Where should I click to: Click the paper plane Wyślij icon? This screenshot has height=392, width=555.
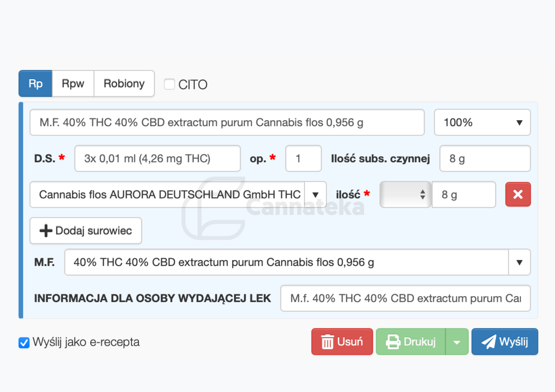click(x=489, y=342)
